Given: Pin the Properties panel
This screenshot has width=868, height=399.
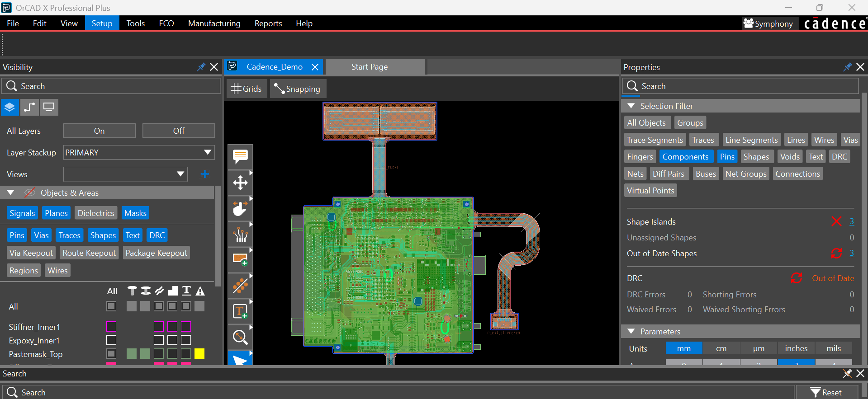Looking at the screenshot, I should (x=847, y=67).
